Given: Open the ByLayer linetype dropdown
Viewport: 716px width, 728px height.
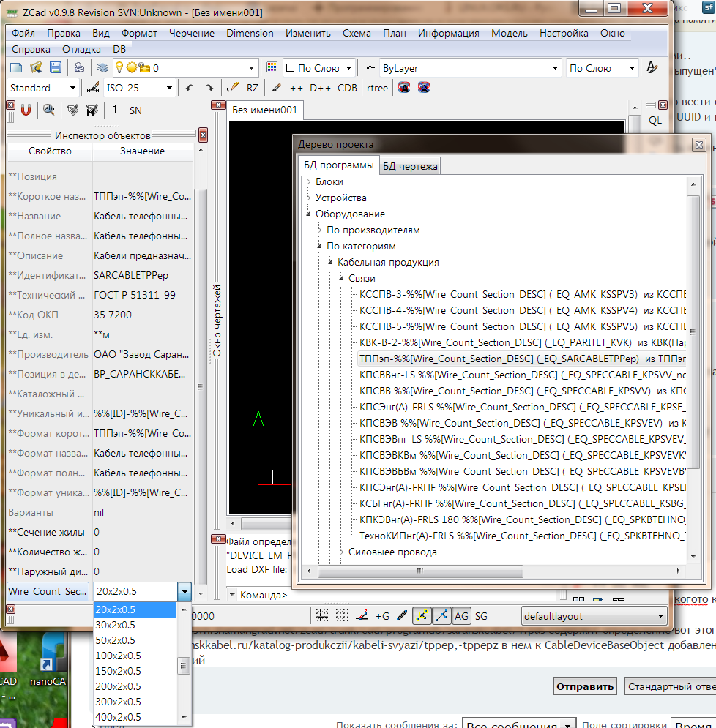Looking at the screenshot, I should pos(471,68).
